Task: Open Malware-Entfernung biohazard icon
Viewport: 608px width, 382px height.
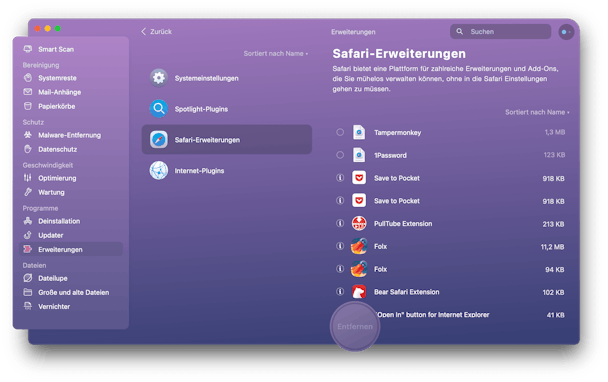Action: 28,135
